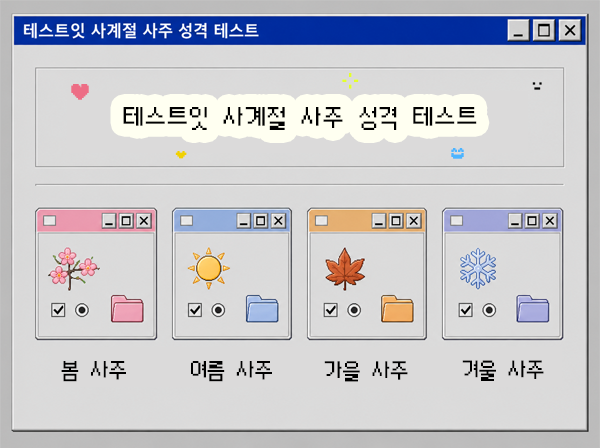Click the purple winter card's title bar icon
Viewport: 600px width, 448px height.
457,221
